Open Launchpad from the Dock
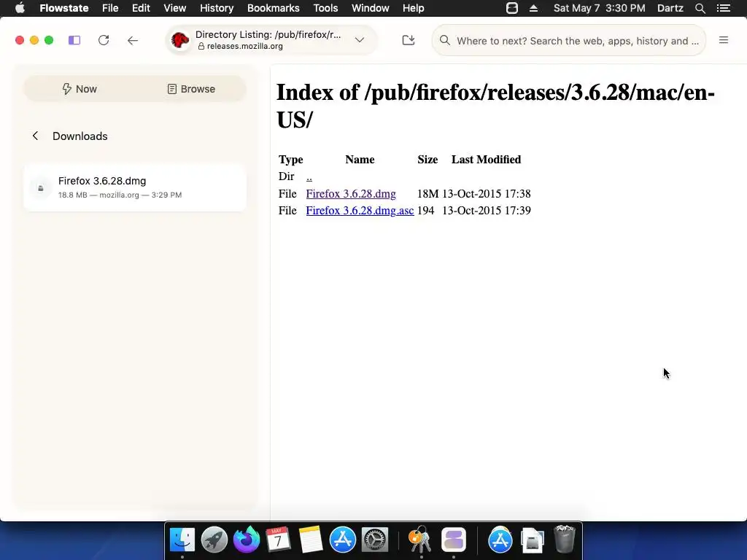This screenshot has width=747, height=560. tap(214, 540)
